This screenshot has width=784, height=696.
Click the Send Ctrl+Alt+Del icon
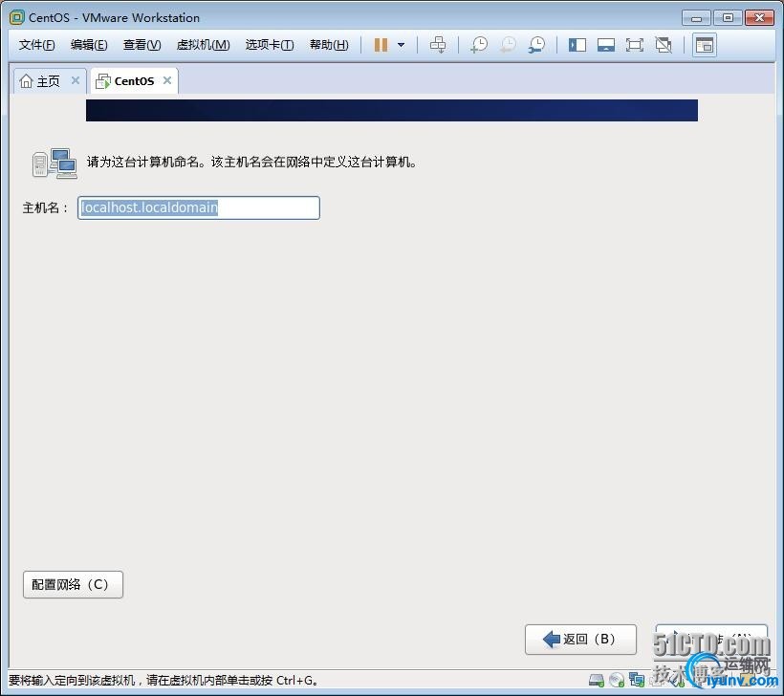point(438,45)
